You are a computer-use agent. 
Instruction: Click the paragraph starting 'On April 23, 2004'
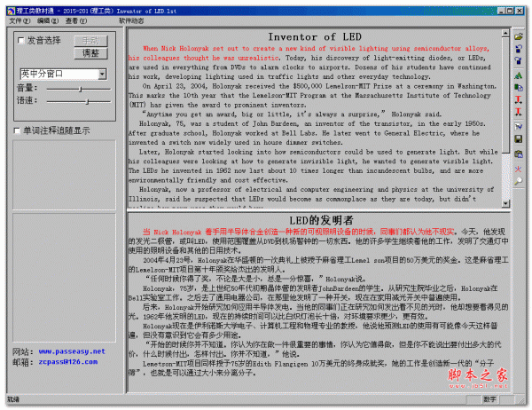[x=312, y=96]
